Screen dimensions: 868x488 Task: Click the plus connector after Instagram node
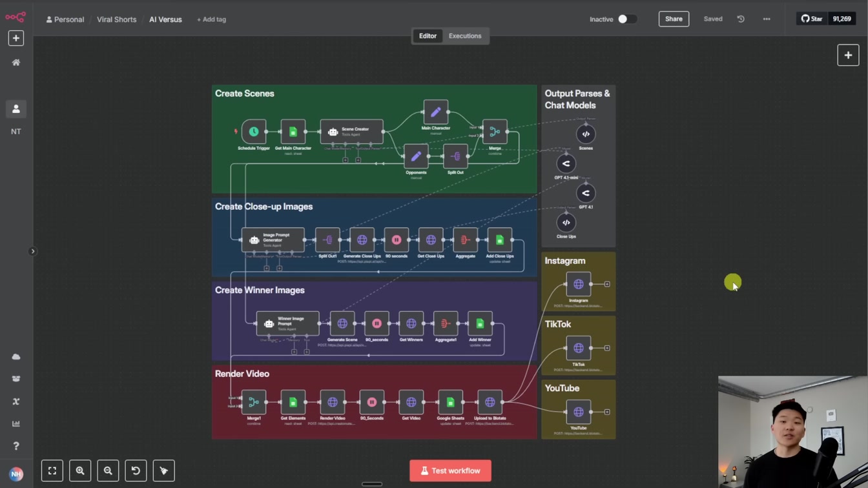click(x=607, y=284)
